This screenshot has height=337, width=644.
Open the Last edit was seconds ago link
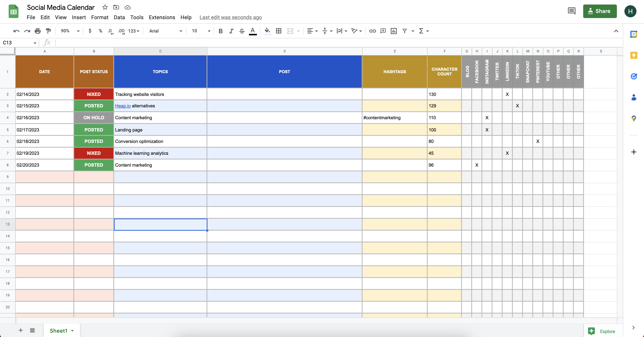coord(230,17)
